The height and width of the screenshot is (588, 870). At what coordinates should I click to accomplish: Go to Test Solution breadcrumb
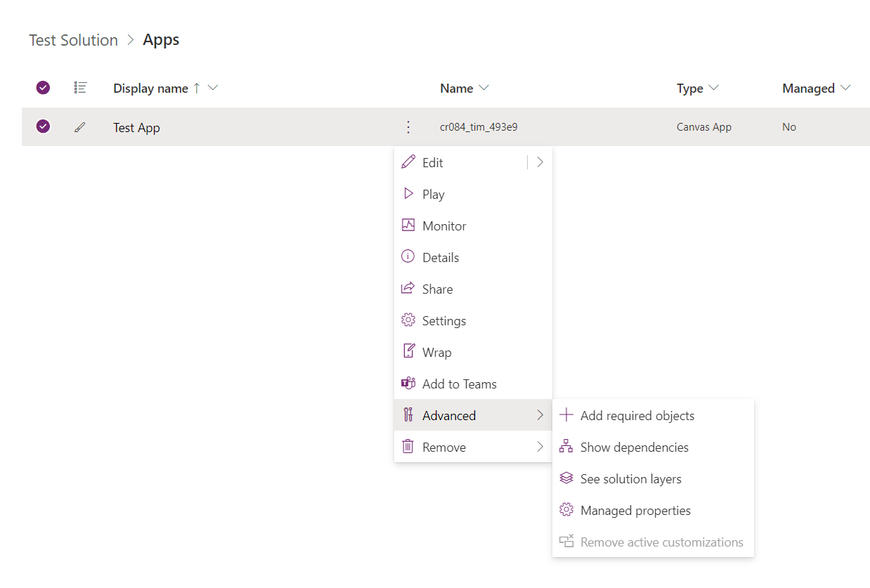[x=74, y=40]
